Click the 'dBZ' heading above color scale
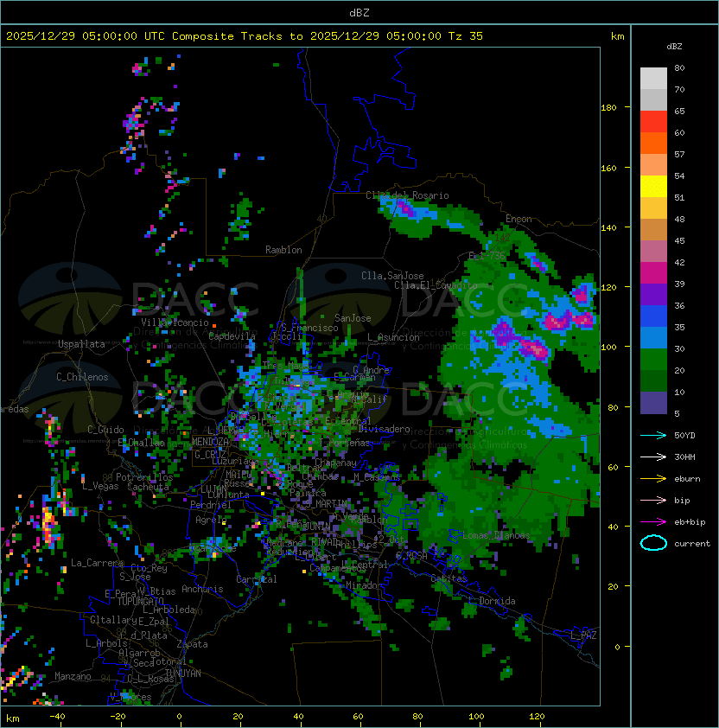This screenshot has height=728, width=719. 674,47
